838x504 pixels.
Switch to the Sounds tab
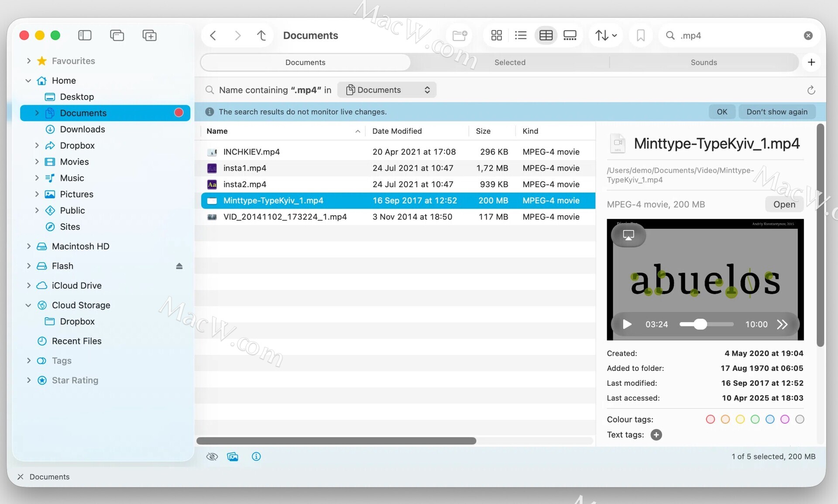tap(704, 62)
